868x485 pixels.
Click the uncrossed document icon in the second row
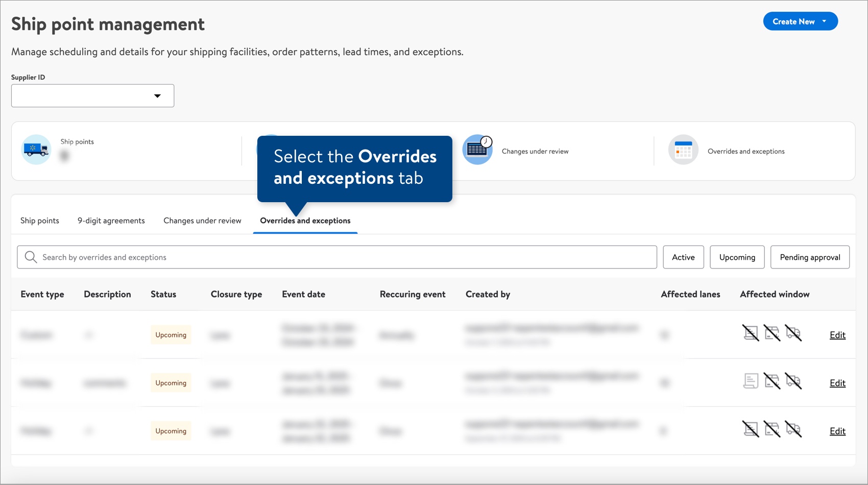tap(751, 381)
